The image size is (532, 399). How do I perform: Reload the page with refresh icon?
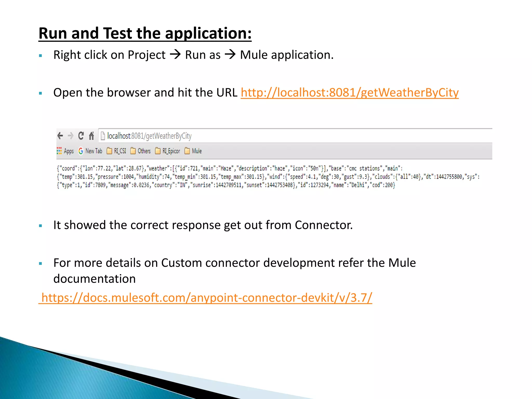(81, 136)
